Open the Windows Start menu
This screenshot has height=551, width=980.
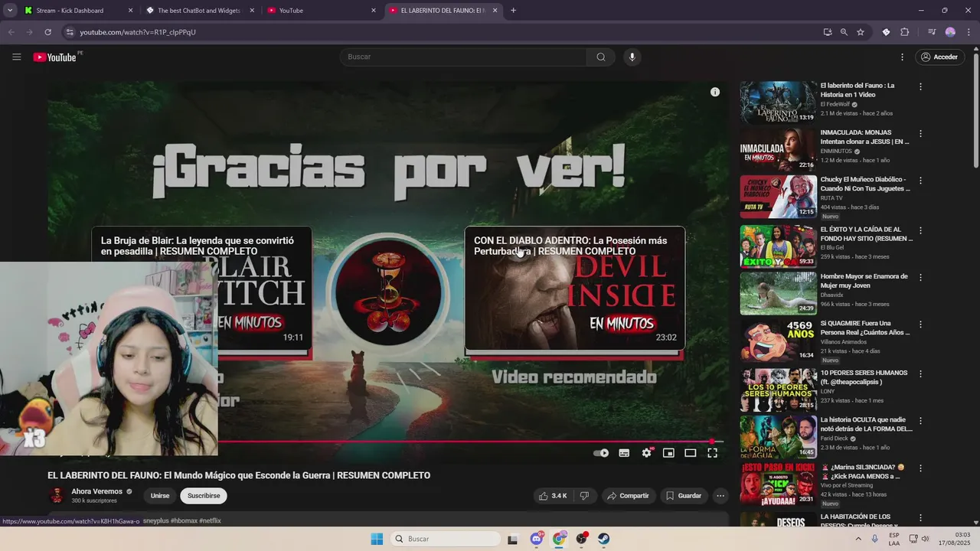click(x=377, y=539)
